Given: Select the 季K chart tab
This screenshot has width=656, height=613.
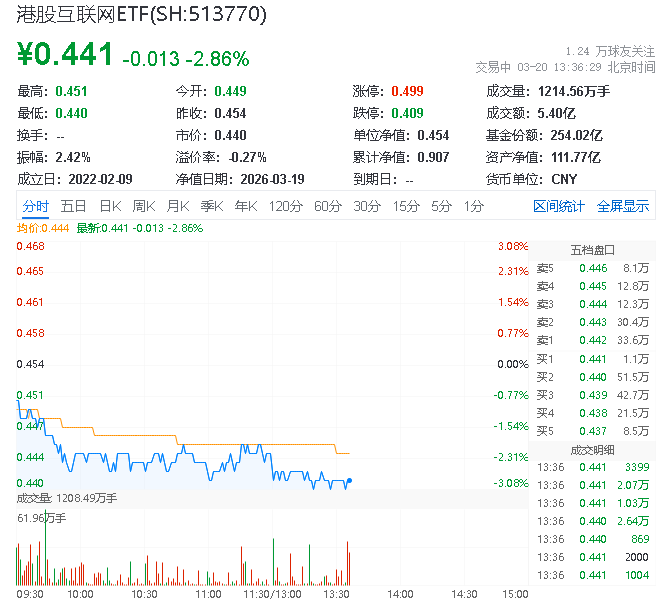Looking at the screenshot, I should pos(211,206).
